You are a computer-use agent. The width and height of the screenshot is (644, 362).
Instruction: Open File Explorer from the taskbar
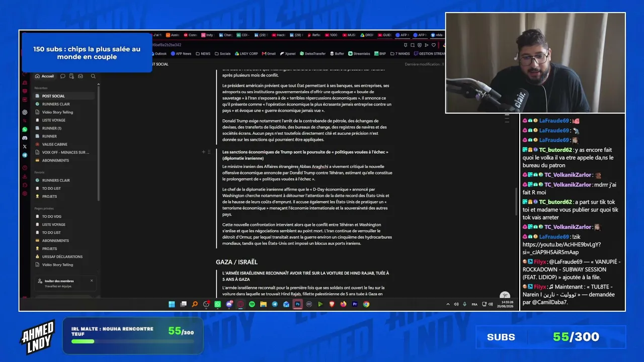263,304
